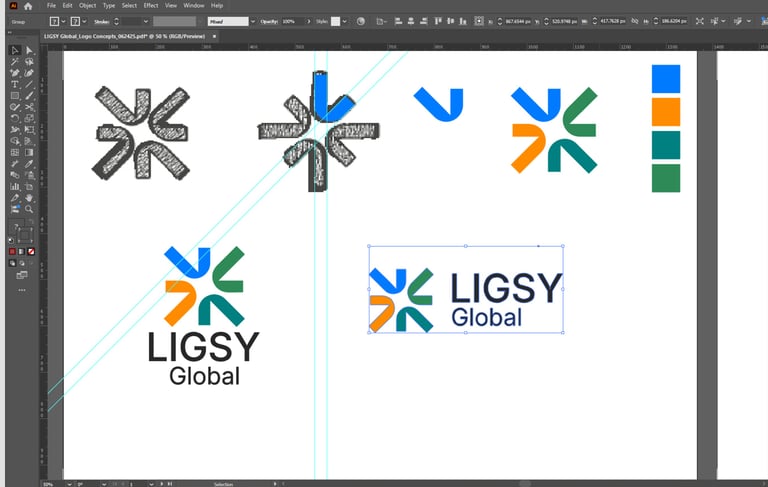This screenshot has height=487, width=768.
Task: Select the Curvature tool
Action: coord(29,73)
